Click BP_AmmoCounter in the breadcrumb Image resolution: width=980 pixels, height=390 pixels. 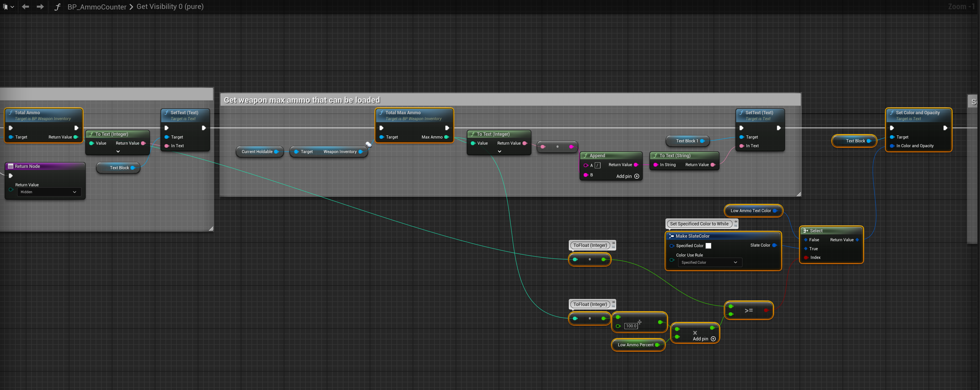[97, 7]
